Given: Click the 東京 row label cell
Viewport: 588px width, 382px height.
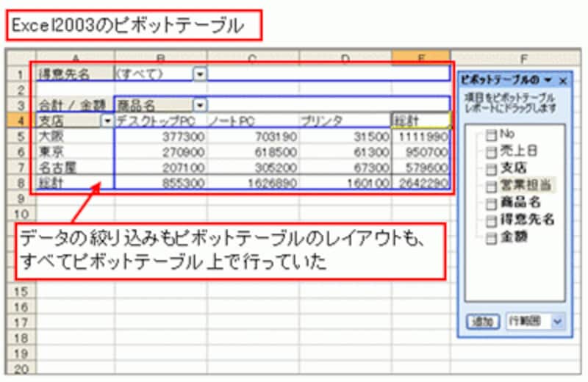Looking at the screenshot, I should pos(76,152).
